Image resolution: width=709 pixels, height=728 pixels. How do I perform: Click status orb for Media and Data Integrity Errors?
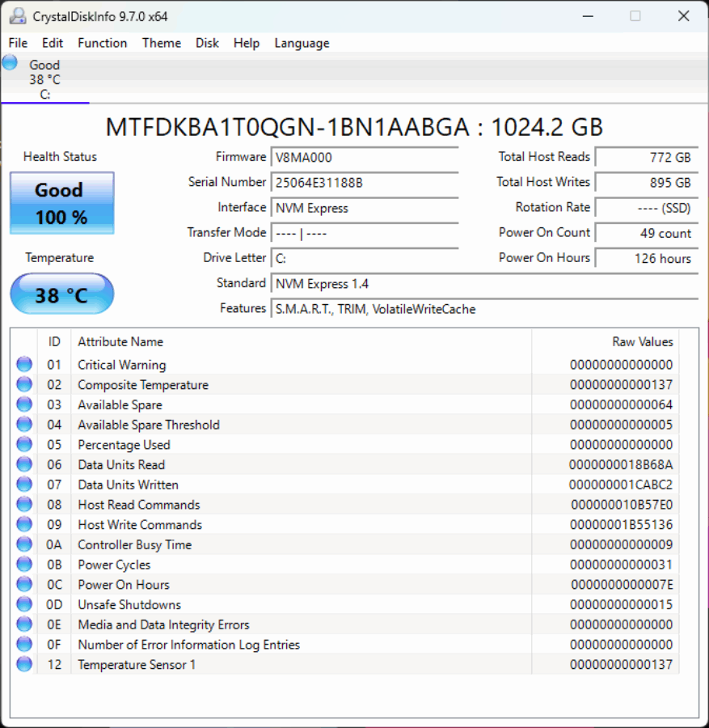[x=24, y=624]
